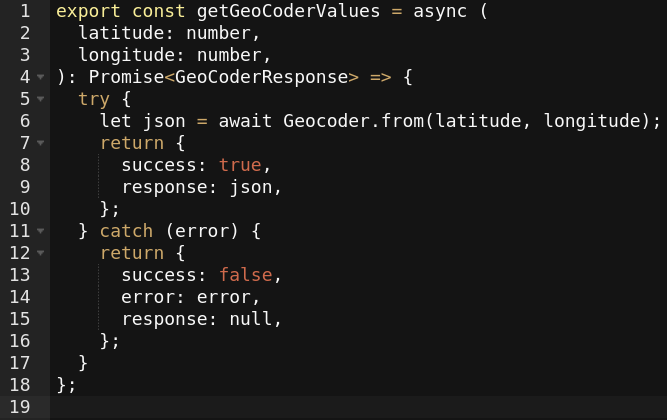Click line number 19 in the gutter
Screen dimensions: 667x420
[19, 407]
